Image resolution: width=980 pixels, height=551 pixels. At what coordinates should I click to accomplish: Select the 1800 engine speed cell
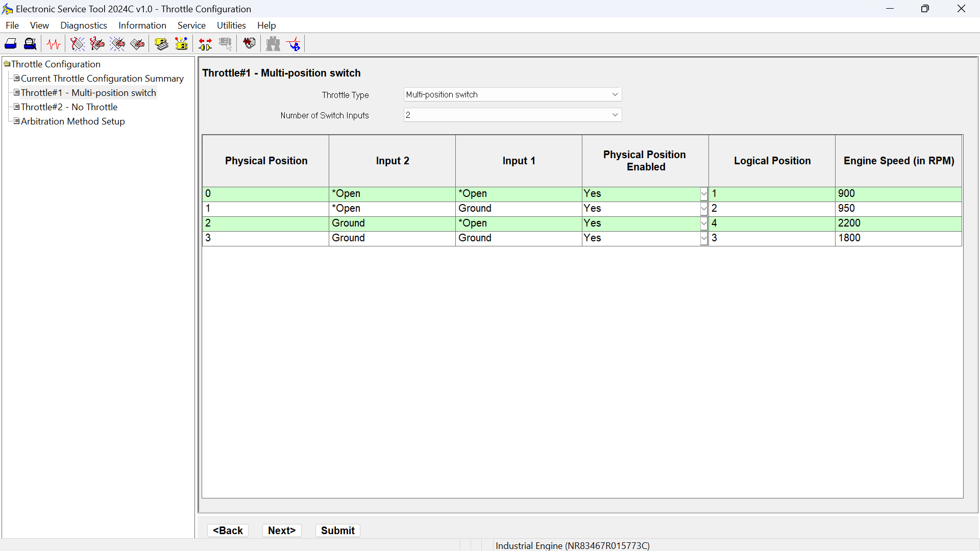click(899, 238)
